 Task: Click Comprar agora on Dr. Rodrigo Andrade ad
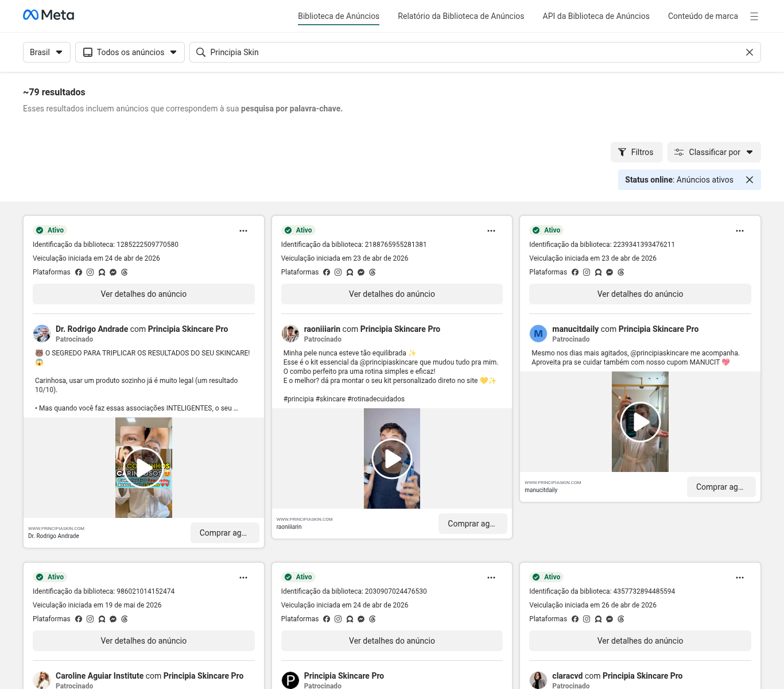(x=224, y=533)
